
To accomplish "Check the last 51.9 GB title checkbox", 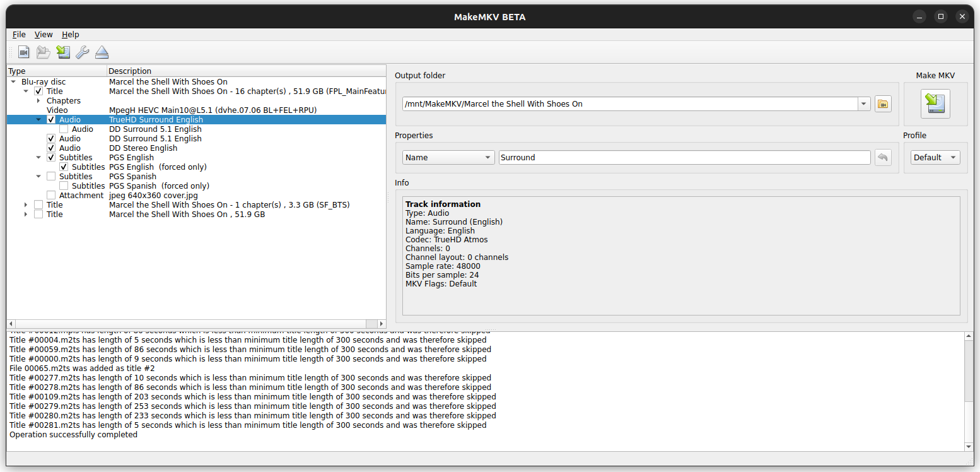I will click(38, 215).
